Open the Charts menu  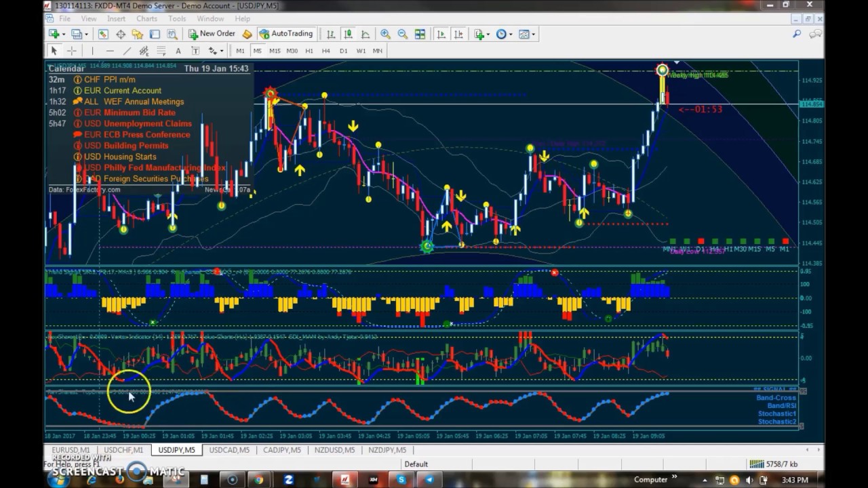point(146,19)
